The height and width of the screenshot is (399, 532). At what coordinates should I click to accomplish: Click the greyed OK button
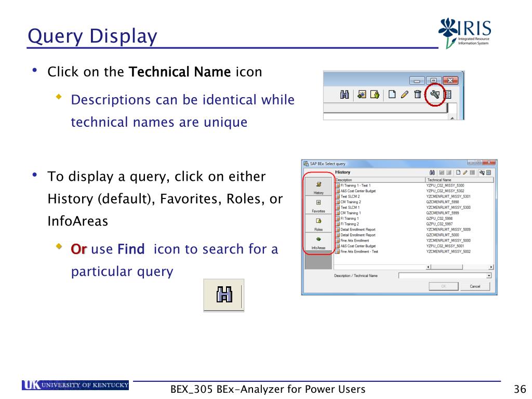point(444,286)
